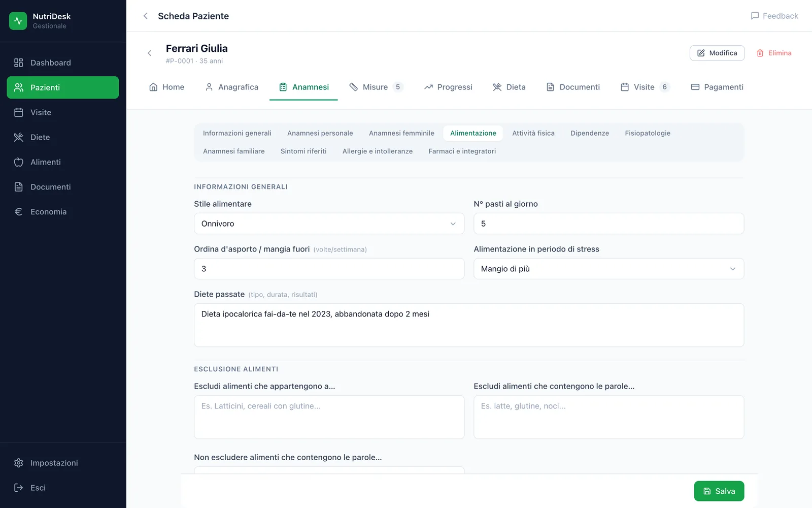Click back arrow next to Scheda Paziente

point(146,16)
